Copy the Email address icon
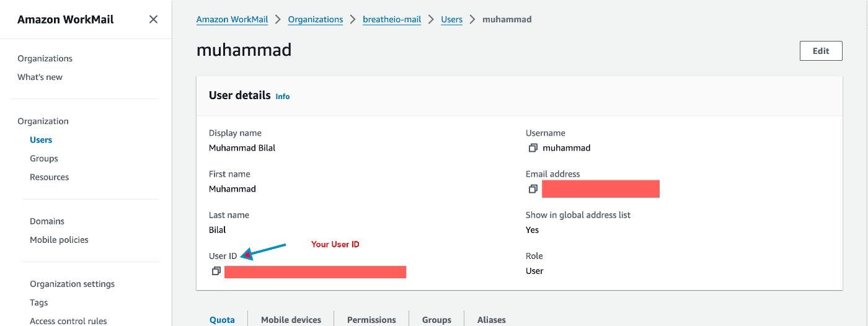 coord(533,189)
